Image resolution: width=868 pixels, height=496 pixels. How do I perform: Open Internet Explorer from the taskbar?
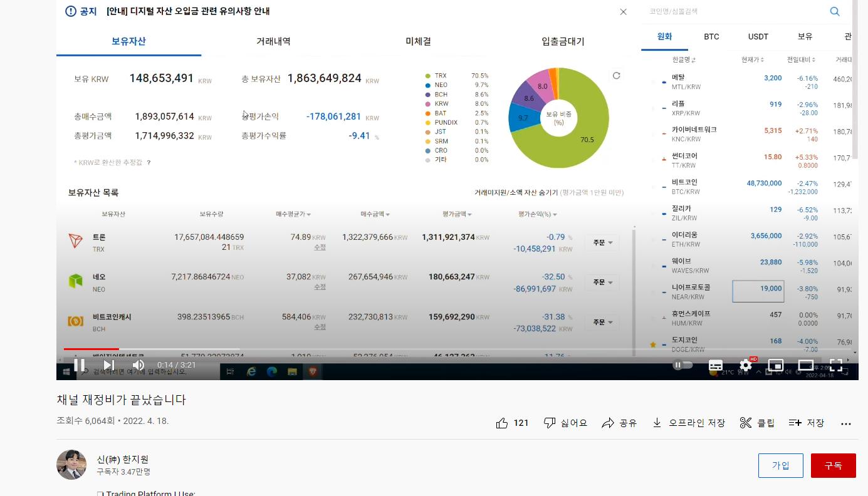tap(251, 371)
